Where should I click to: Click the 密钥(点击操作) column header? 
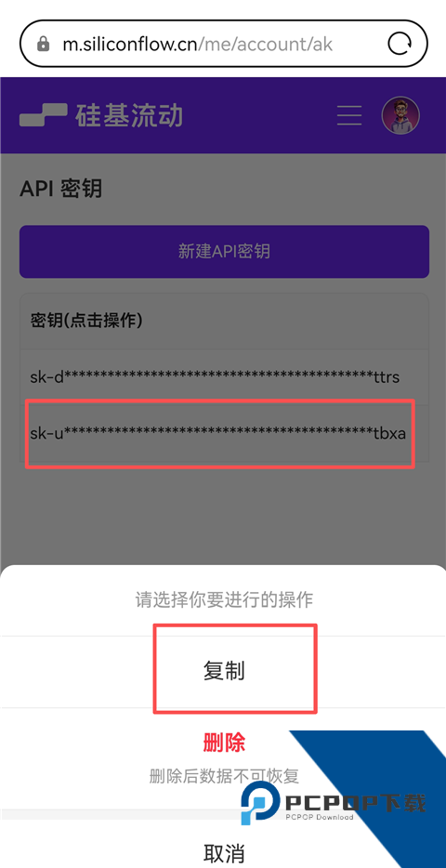(86, 321)
